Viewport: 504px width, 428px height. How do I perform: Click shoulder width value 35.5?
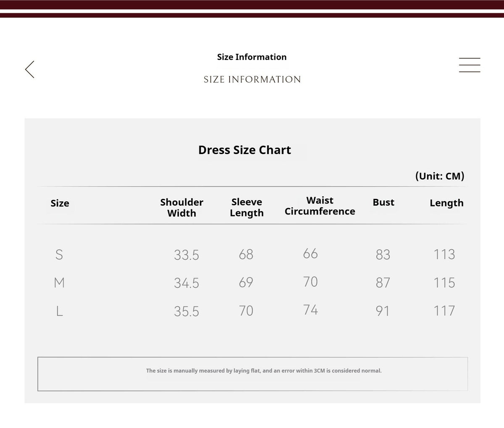(x=186, y=311)
